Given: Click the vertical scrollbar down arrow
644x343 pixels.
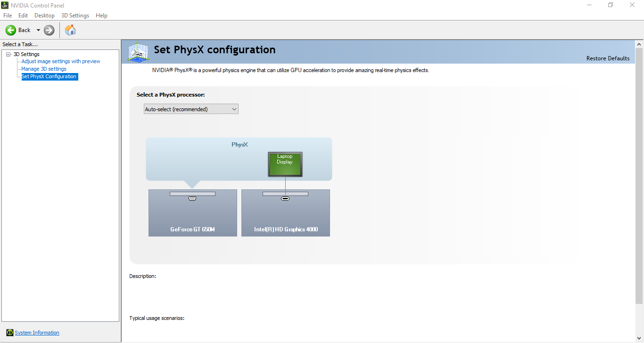Looking at the screenshot, I should pyautogui.click(x=639, y=338).
